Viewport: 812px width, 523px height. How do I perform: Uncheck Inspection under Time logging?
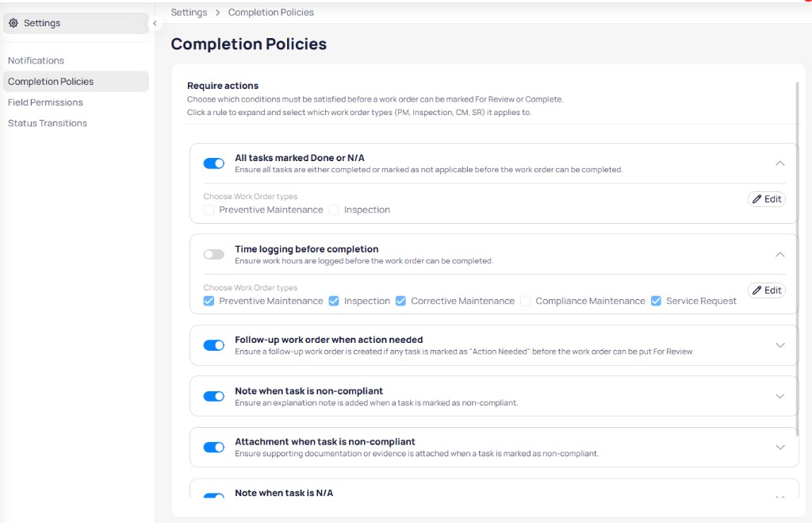[334, 301]
